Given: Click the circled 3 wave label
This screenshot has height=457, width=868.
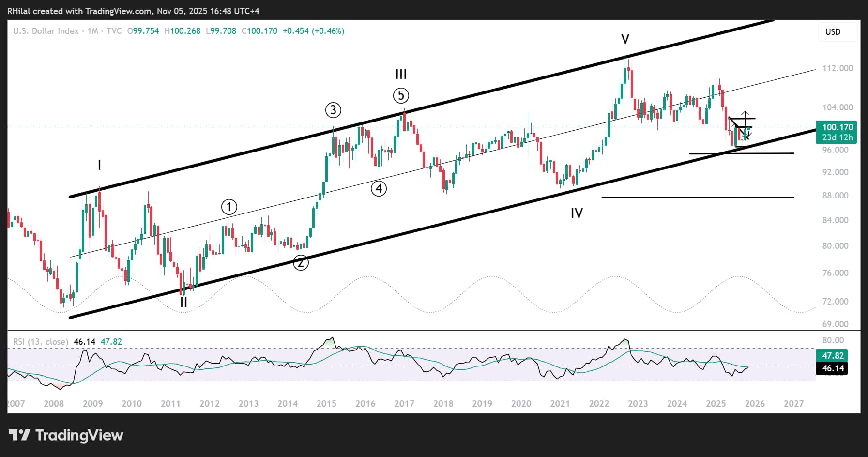Looking at the screenshot, I should tap(333, 110).
